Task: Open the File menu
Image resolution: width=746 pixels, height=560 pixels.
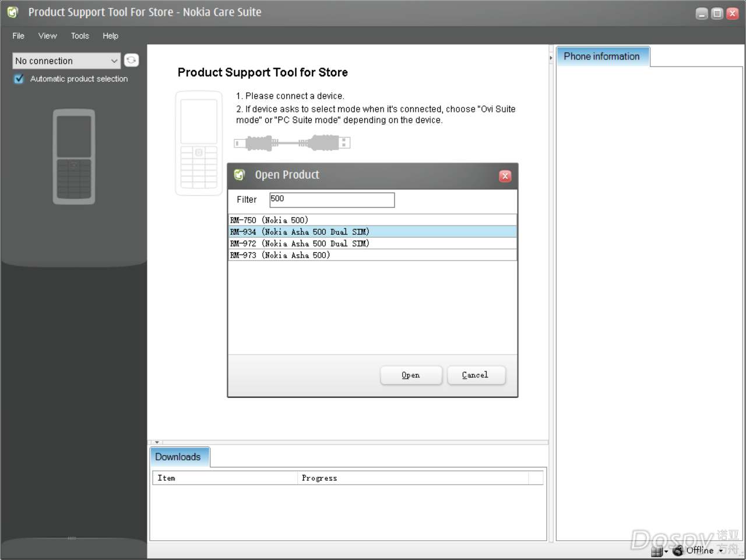Action: coord(19,36)
